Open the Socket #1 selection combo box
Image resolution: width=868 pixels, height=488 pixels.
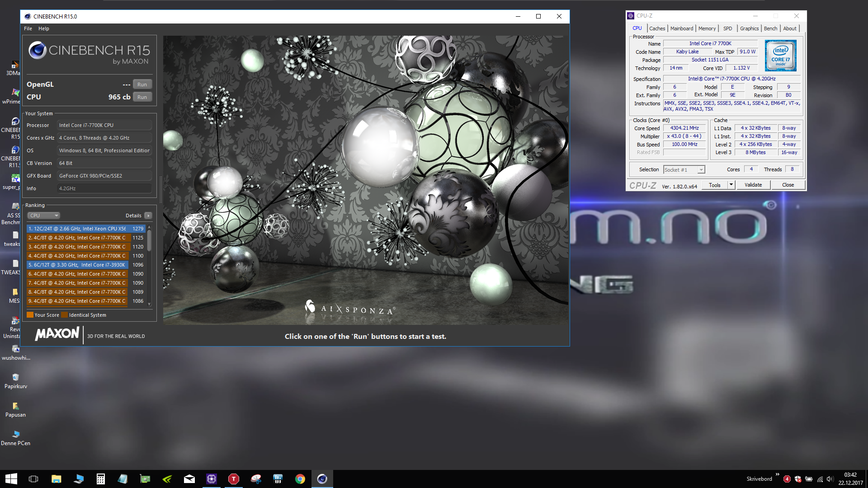684,170
